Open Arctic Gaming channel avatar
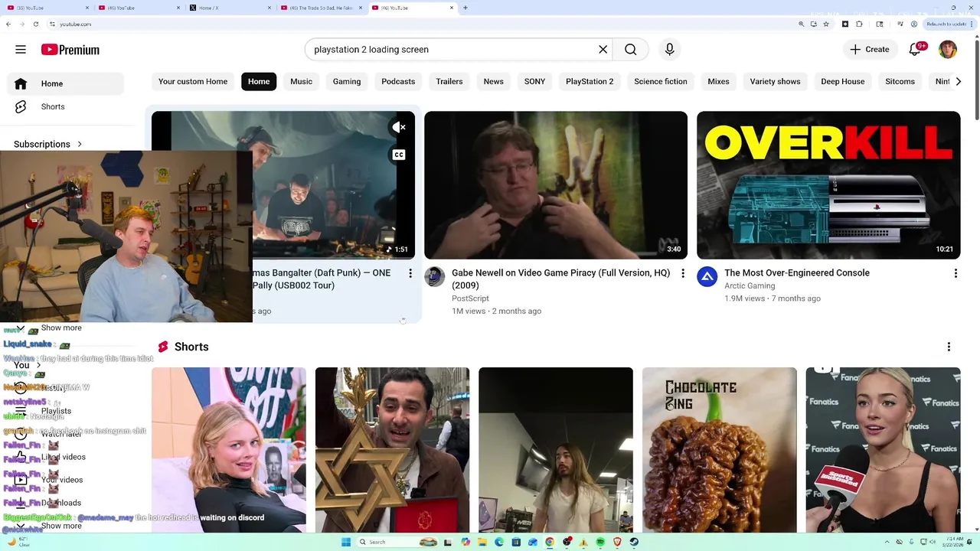 [707, 276]
